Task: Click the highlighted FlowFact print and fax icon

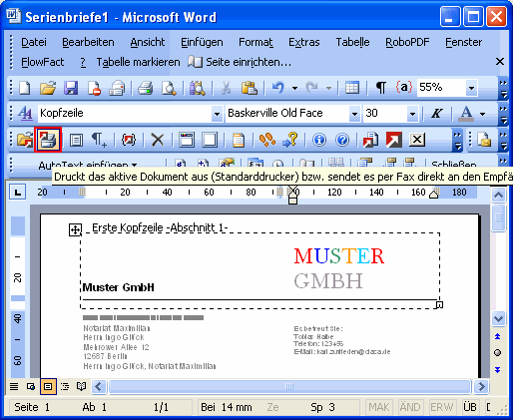Action: click(48, 140)
